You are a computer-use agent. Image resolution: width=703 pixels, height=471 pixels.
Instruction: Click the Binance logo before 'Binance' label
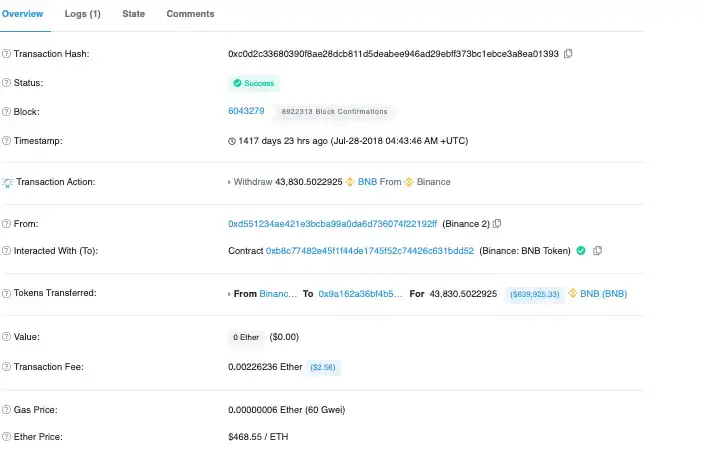pyautogui.click(x=409, y=182)
